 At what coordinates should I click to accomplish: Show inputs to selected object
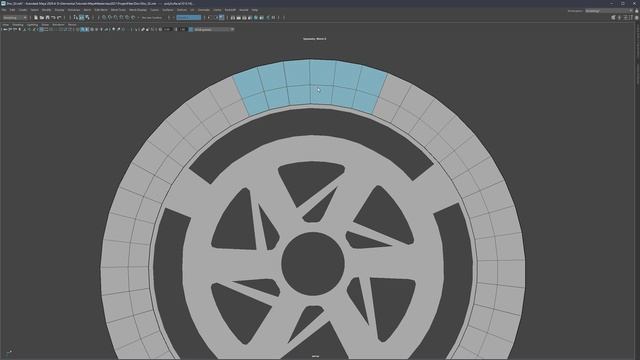click(209, 18)
